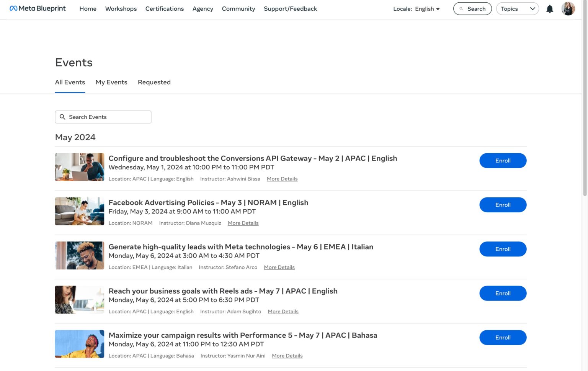Open the Support/Feedback menu item
Image resolution: width=588 pixels, height=371 pixels.
(x=290, y=9)
